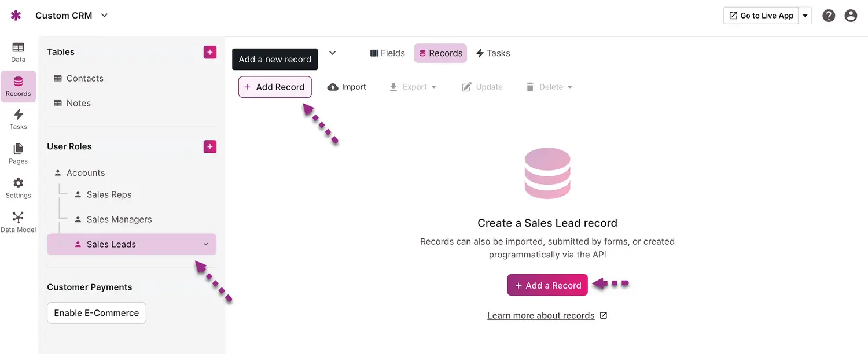Open the Data section in sidebar
The width and height of the screenshot is (868, 354).
[x=18, y=52]
